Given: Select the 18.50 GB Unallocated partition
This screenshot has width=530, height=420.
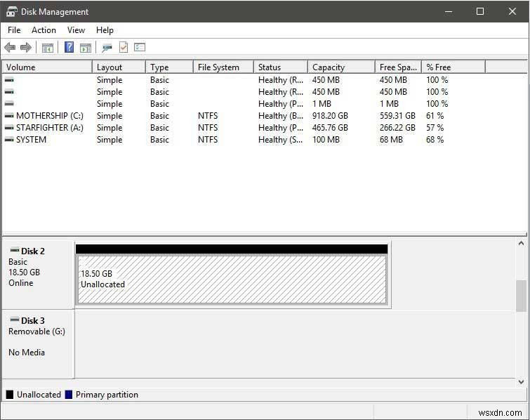Looking at the screenshot, I should (x=232, y=280).
